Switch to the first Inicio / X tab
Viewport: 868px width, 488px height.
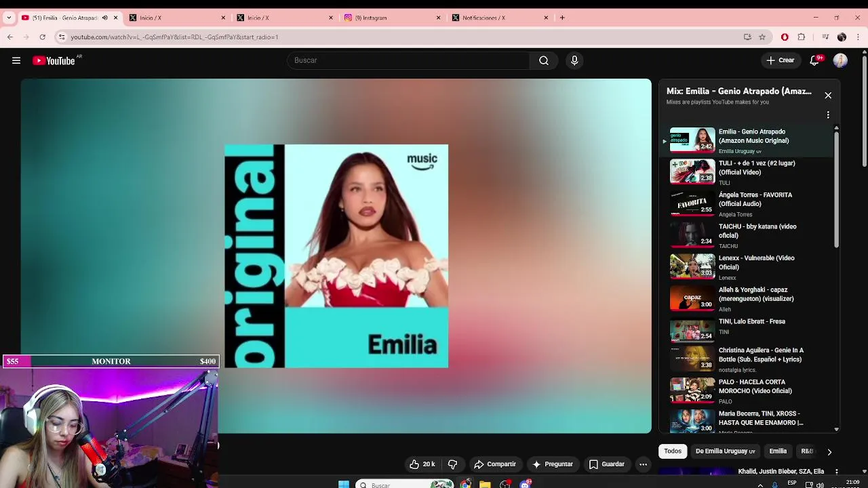[176, 18]
